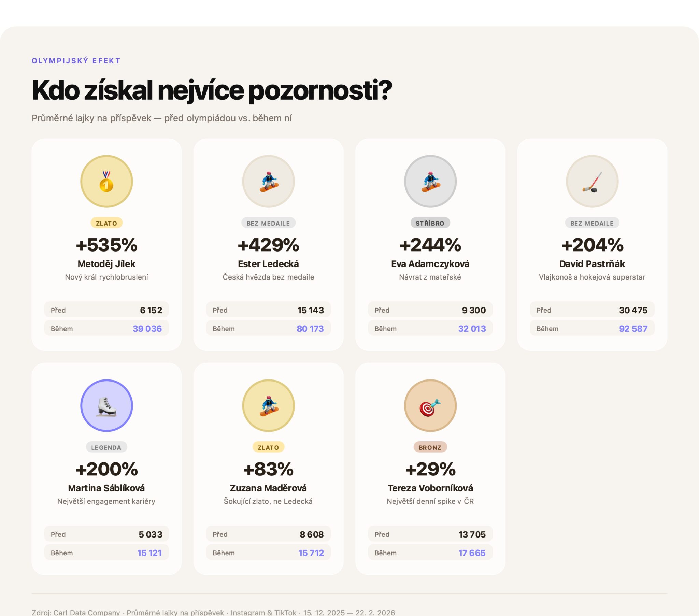This screenshot has height=616, width=699.
Task: Click the +535% growth figure
Action: pyautogui.click(x=106, y=245)
